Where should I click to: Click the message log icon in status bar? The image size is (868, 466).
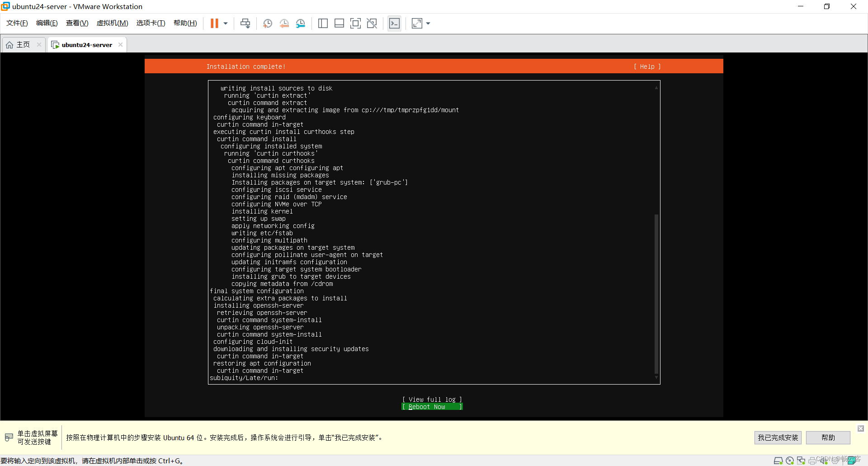[852, 461]
